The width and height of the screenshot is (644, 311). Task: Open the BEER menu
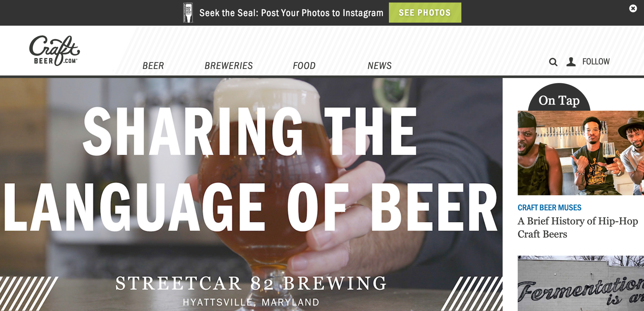tap(153, 66)
